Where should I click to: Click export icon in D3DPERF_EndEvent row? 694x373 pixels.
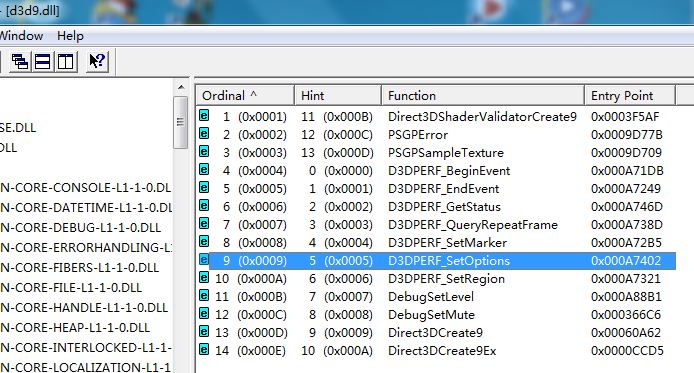tap(204, 188)
